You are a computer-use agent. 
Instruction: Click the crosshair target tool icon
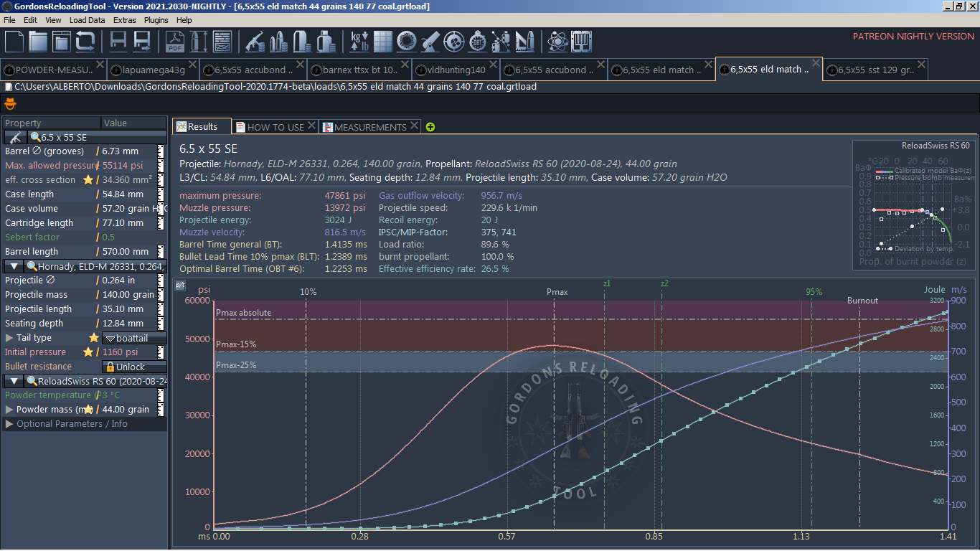point(453,42)
